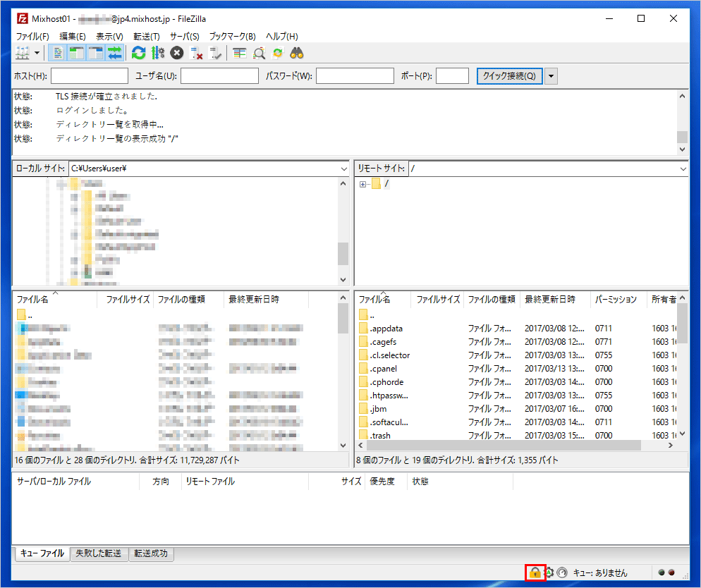Toggle the local directory tree view
This screenshot has height=588, width=701.
(76, 53)
